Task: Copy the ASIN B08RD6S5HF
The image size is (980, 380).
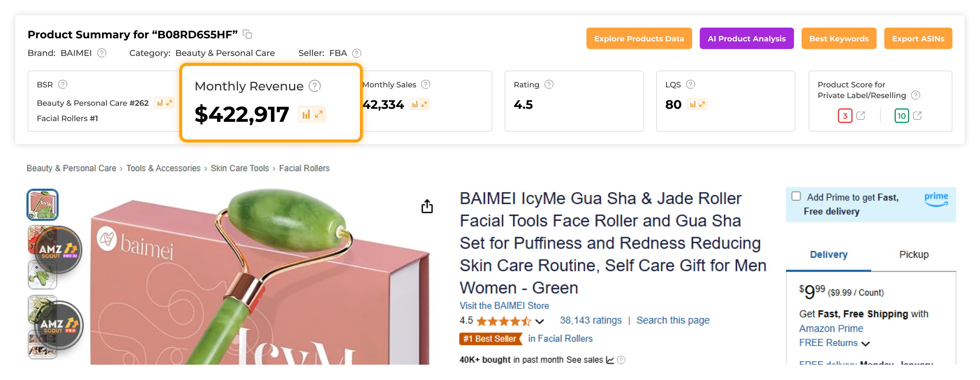Action: tap(247, 34)
